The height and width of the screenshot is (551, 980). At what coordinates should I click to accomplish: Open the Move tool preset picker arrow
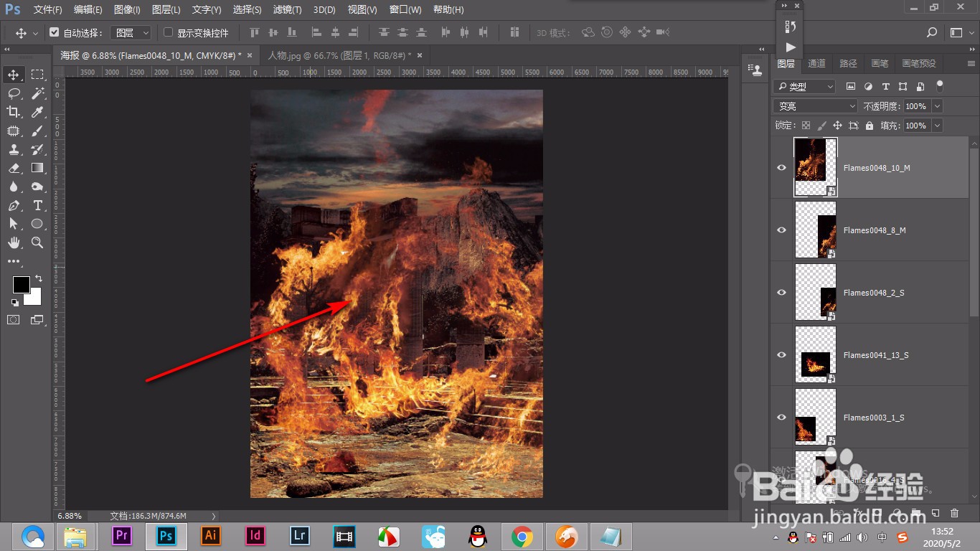[35, 33]
